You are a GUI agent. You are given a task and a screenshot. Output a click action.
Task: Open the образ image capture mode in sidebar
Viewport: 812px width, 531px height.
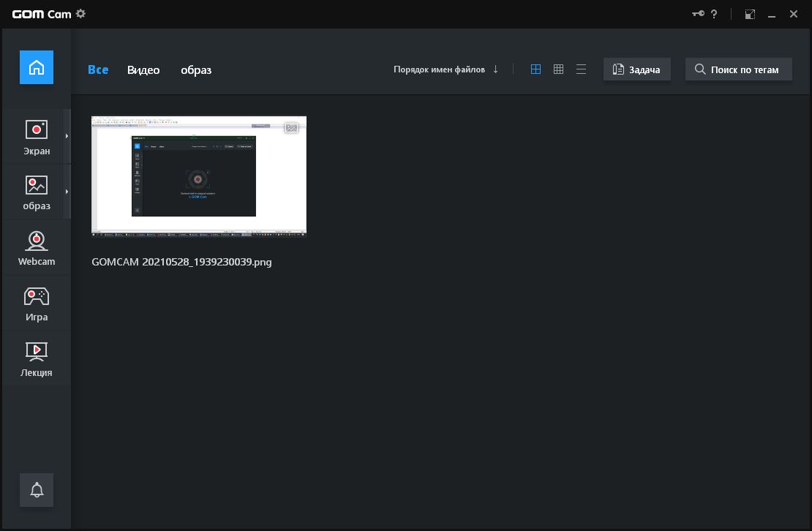tap(37, 192)
